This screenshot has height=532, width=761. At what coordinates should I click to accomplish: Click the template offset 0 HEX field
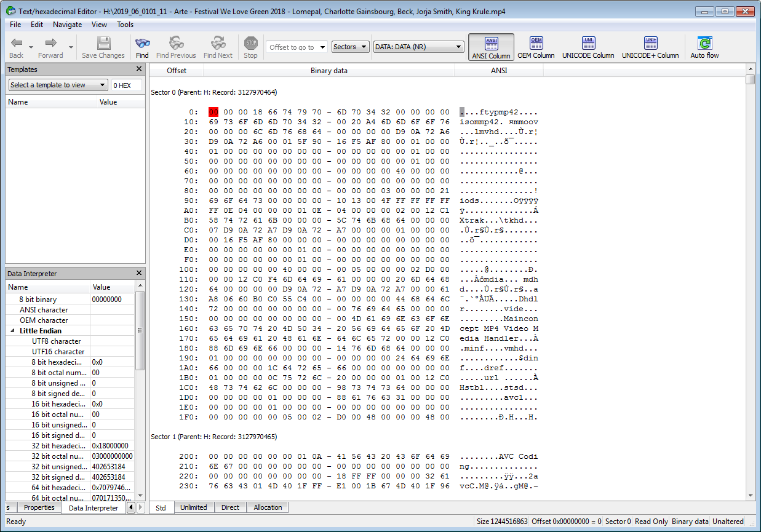tap(126, 85)
